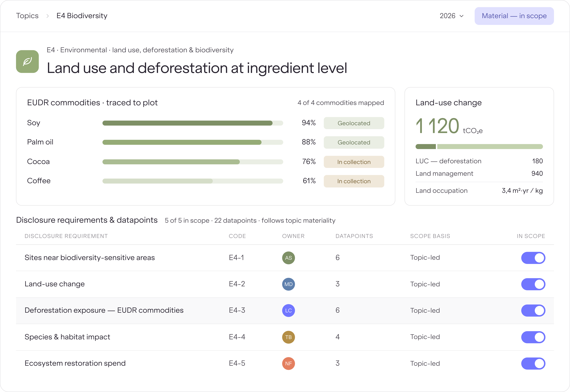Disable in-scope switch for Deforestation exposure row
This screenshot has width=570, height=392.
pyautogui.click(x=533, y=310)
